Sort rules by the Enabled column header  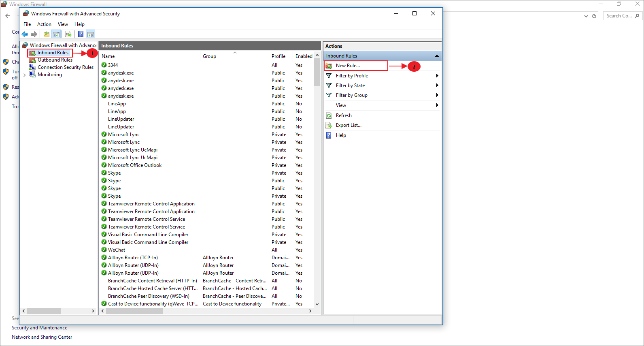pos(304,56)
